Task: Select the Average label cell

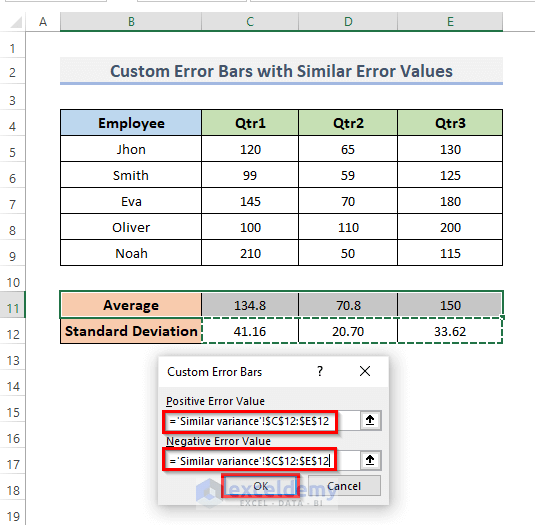Action: pyautogui.click(x=131, y=305)
